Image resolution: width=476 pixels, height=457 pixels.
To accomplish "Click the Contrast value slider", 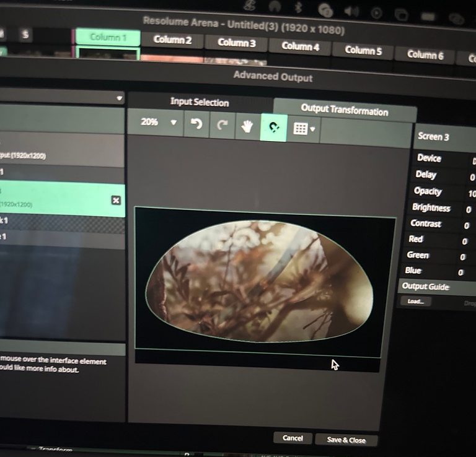I will [467, 225].
